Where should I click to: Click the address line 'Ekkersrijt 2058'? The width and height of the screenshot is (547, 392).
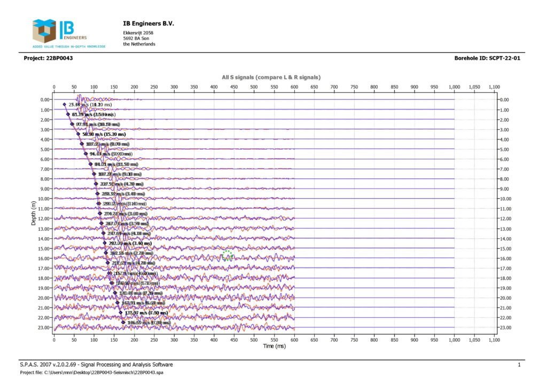coord(138,33)
